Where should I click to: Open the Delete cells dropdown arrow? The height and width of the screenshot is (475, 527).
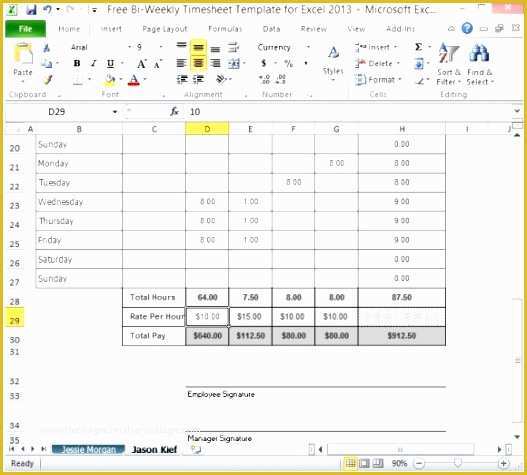(x=398, y=63)
